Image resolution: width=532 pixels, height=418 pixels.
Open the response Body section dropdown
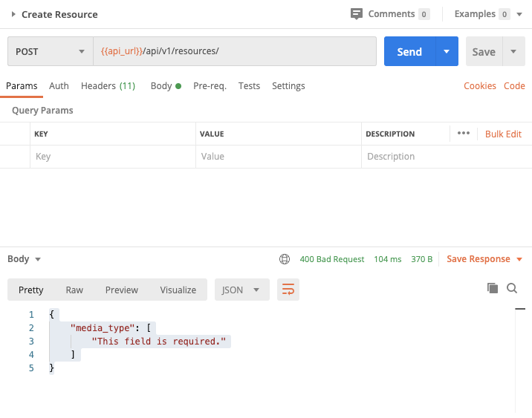[x=24, y=259]
